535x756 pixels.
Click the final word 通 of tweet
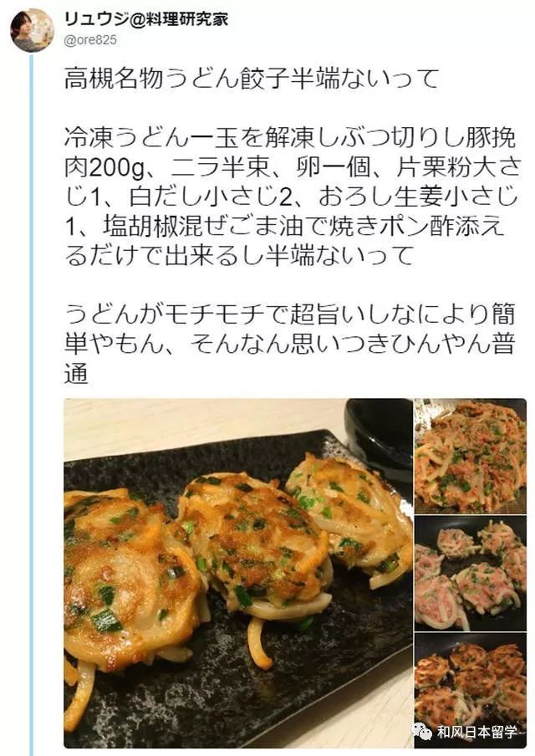point(76,372)
